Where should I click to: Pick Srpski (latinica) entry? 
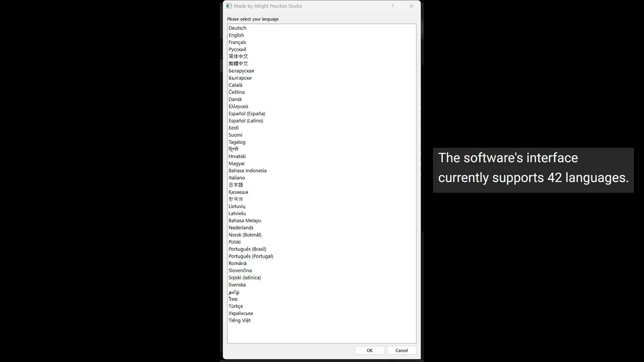245,278
